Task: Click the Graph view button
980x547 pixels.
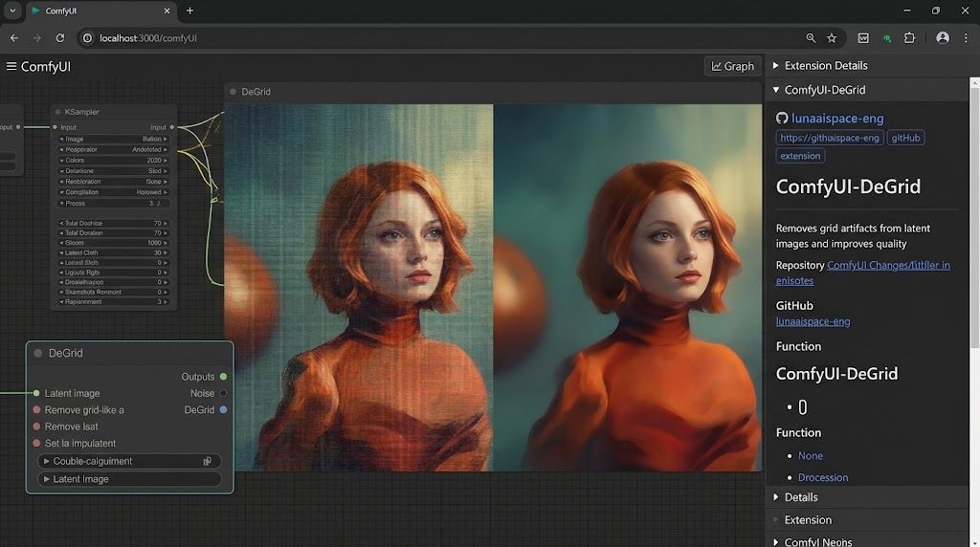Action: click(732, 66)
